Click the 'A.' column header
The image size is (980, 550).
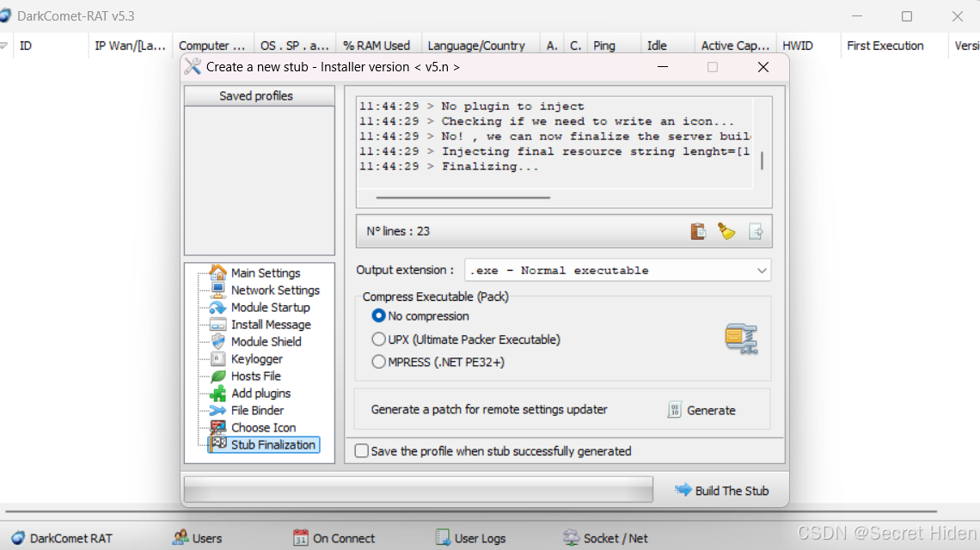pos(552,46)
